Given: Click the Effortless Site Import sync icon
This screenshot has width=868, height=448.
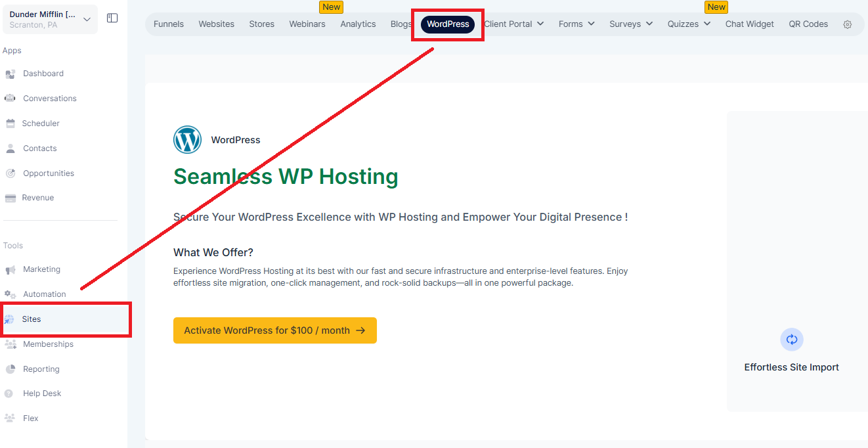Looking at the screenshot, I should click(x=792, y=340).
